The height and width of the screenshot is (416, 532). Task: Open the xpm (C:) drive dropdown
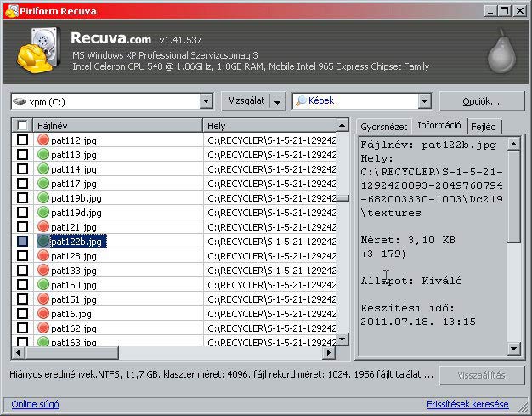[206, 101]
